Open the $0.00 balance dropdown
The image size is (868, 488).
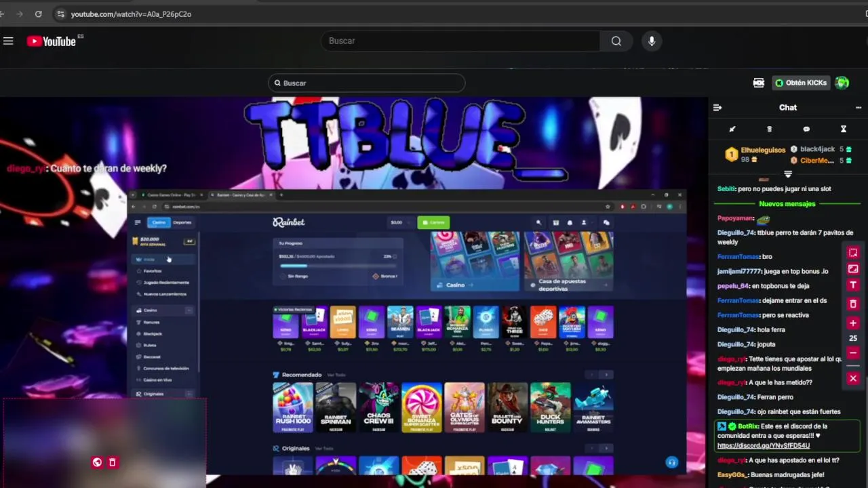coord(399,222)
